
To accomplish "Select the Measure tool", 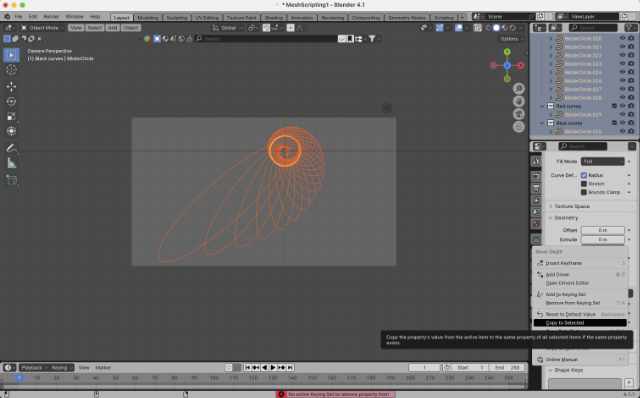I will tap(11, 163).
